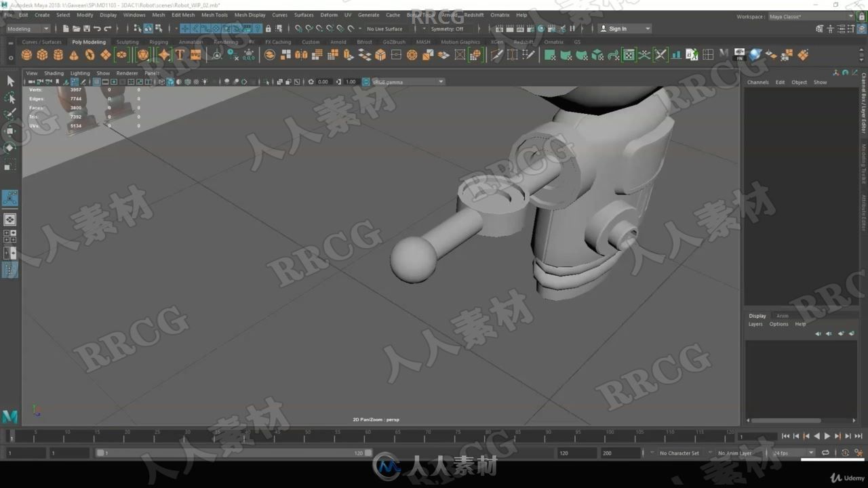Switch to the Sculpting shelf tab

click(x=127, y=42)
